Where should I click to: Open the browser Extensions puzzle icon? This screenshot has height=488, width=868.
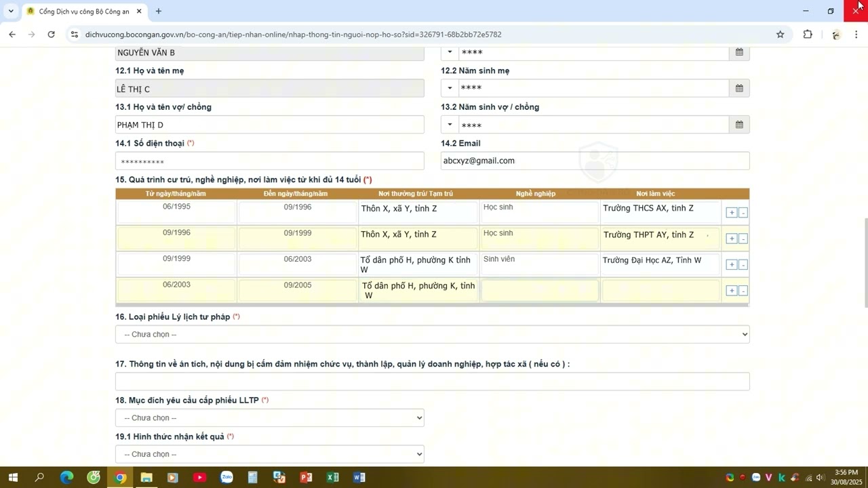(808, 35)
